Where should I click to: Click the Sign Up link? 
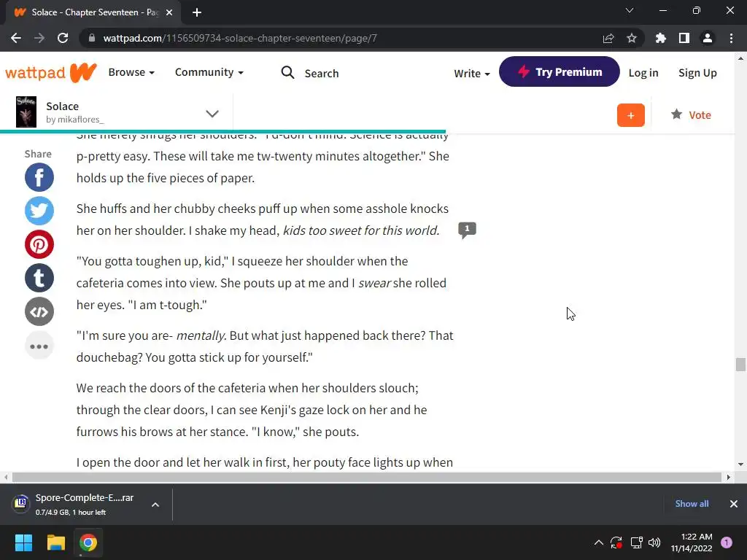coord(697,73)
